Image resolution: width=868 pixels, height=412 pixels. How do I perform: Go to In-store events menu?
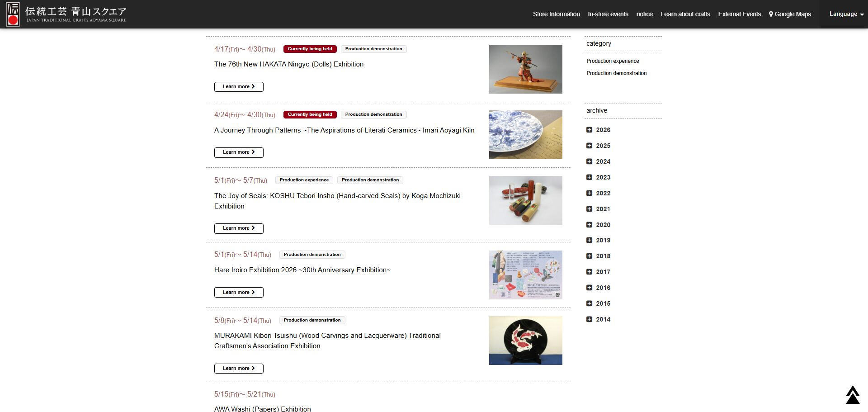click(608, 14)
